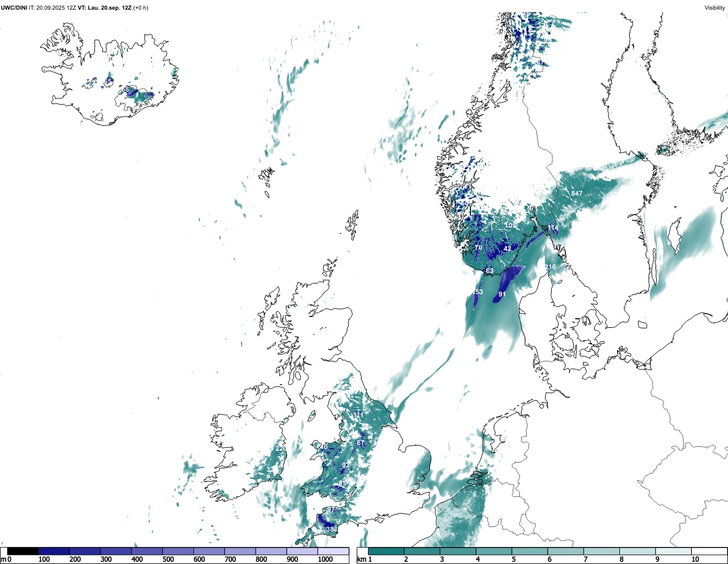Click the 92 visibility value over Wales
Screen dimensions: 728x564
[345, 465]
